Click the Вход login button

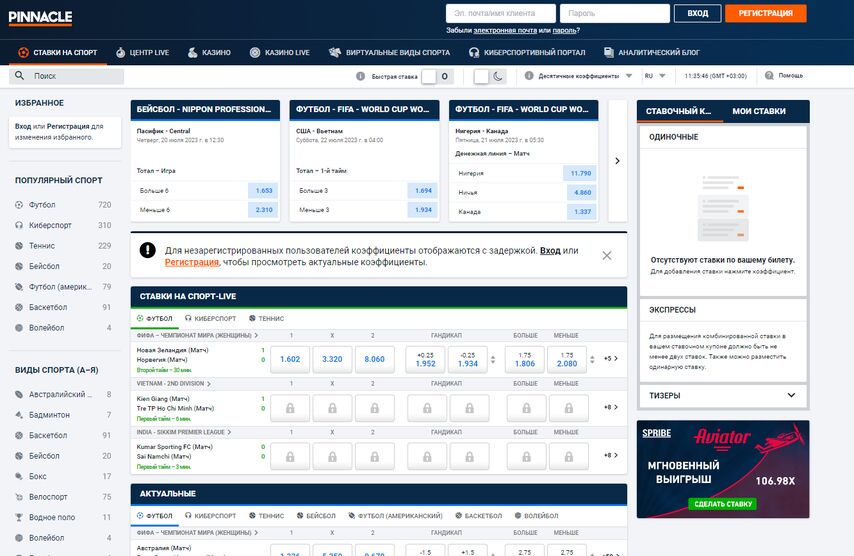pos(697,13)
